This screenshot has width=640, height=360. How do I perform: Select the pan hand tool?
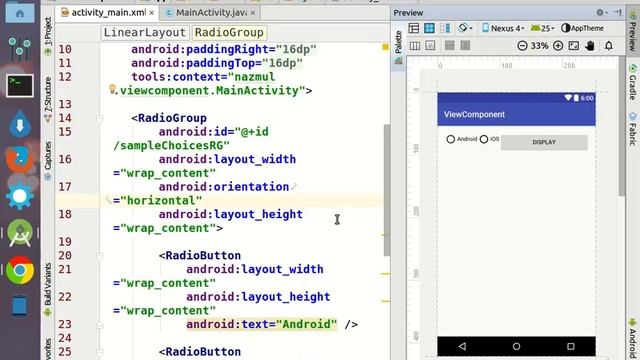590,46
